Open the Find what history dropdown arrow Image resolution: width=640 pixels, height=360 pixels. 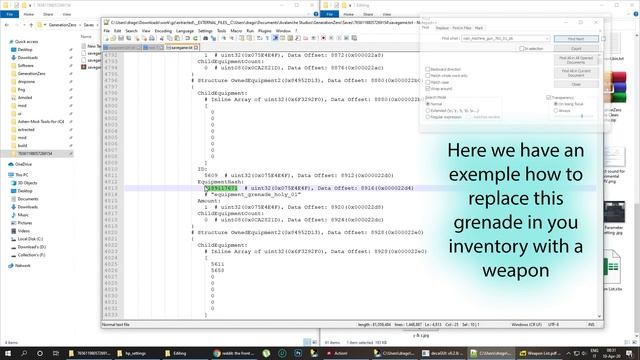[x=547, y=38]
